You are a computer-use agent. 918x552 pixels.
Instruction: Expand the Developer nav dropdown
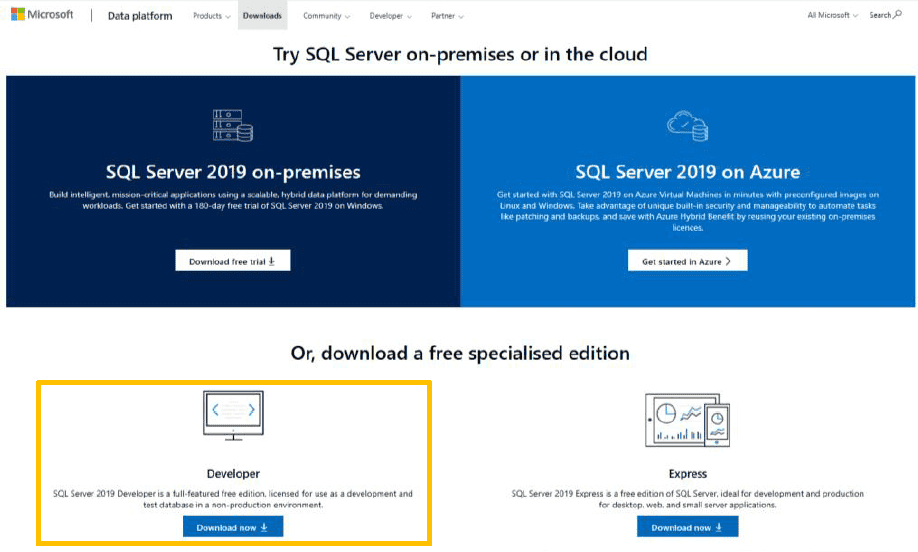click(x=390, y=16)
